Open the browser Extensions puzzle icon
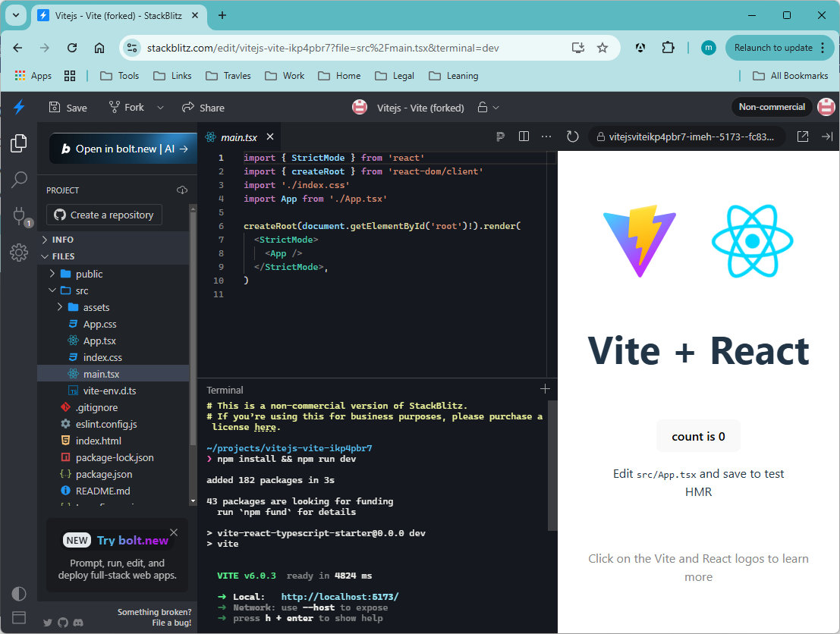 [x=668, y=48]
